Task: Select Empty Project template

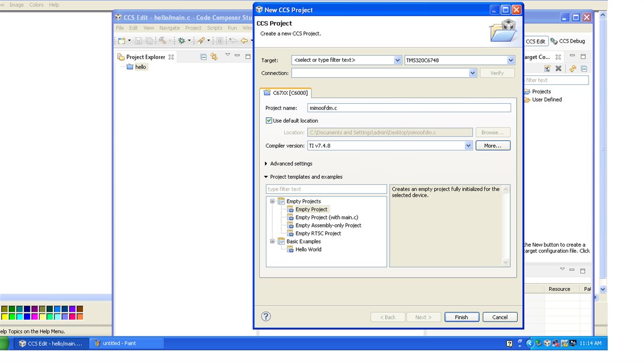Action: click(x=312, y=210)
